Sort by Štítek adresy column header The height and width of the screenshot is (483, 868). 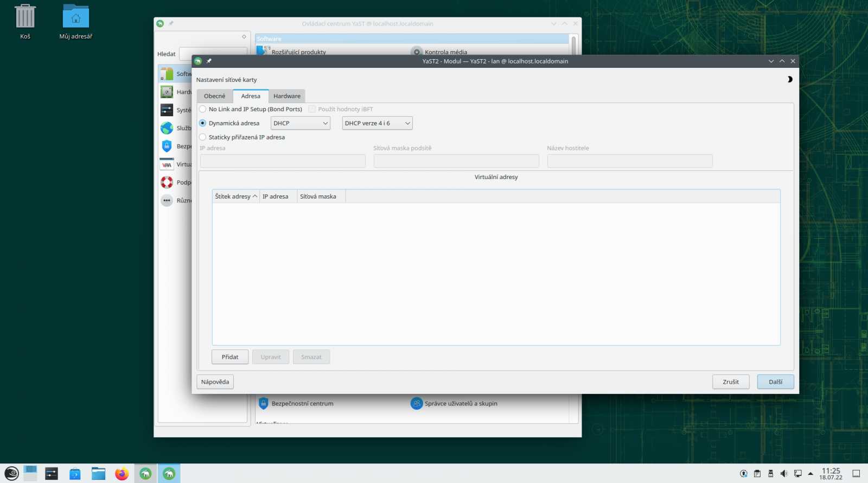coord(236,196)
